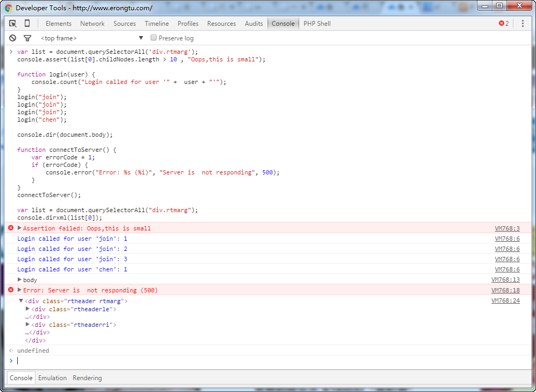Follow the VM768:24 source link
536x392 pixels.
pos(505,300)
